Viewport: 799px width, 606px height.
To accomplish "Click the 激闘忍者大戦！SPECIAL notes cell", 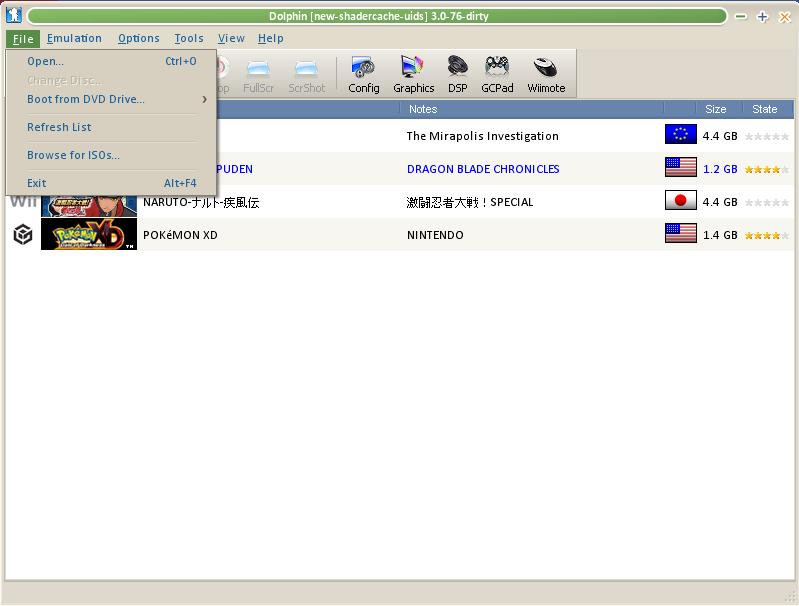I will pos(469,202).
